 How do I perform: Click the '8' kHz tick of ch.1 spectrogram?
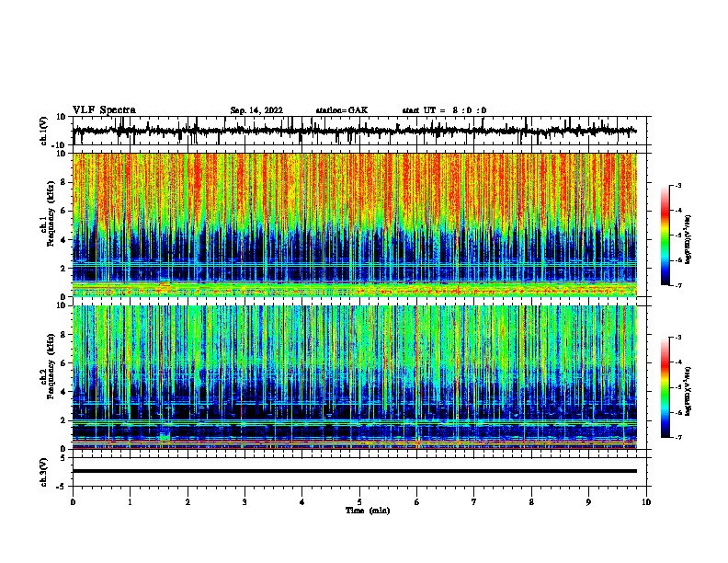click(x=63, y=182)
